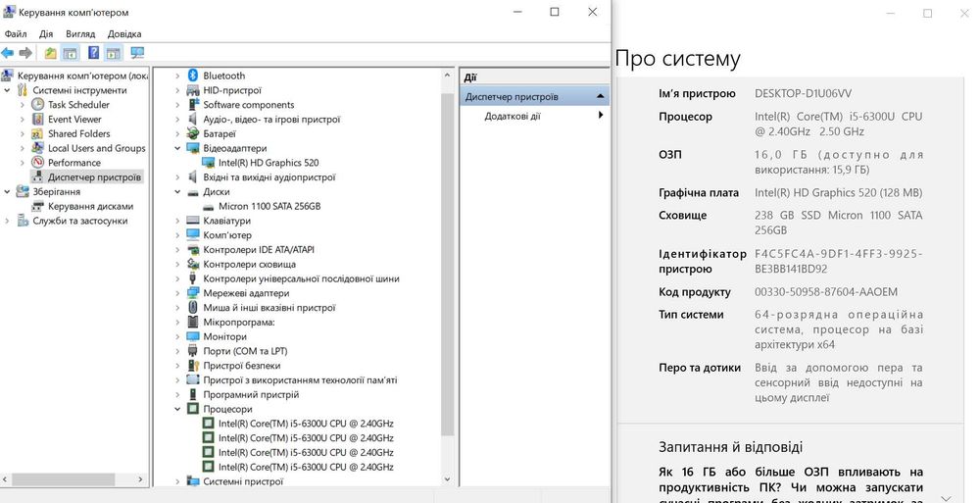
Task: Expand the Bluetooth category
Action: click(x=177, y=75)
